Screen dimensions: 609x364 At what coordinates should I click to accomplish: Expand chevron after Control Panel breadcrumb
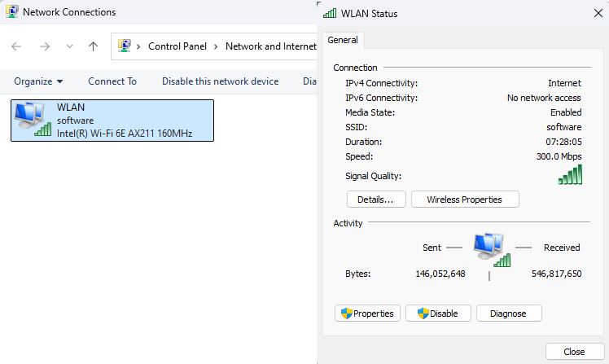(216, 46)
